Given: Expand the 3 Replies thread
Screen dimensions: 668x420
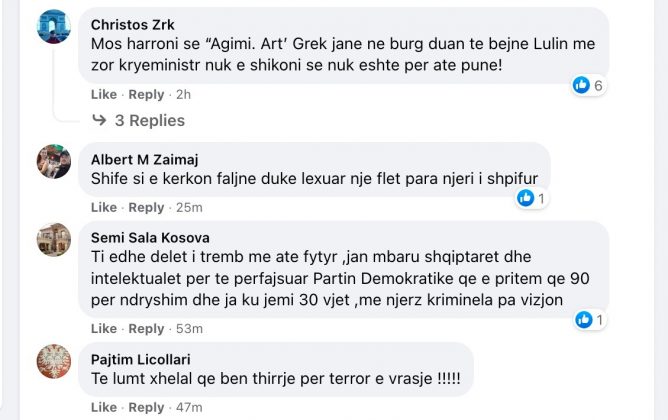Looking at the screenshot, I should pos(150,121).
